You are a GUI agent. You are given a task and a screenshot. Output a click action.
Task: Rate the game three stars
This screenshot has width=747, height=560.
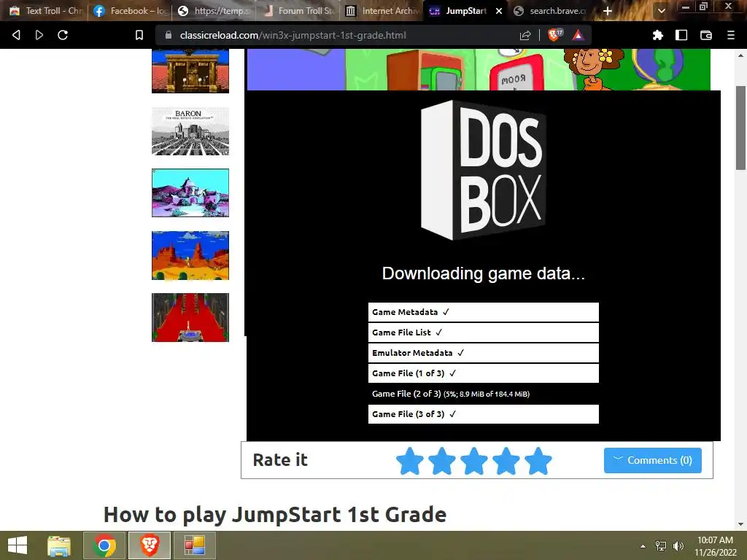[474, 461]
